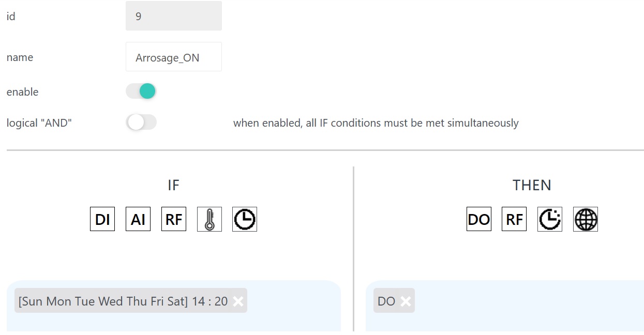Open the DO action chip
Viewport: 644px width, 335px height.
click(x=386, y=301)
